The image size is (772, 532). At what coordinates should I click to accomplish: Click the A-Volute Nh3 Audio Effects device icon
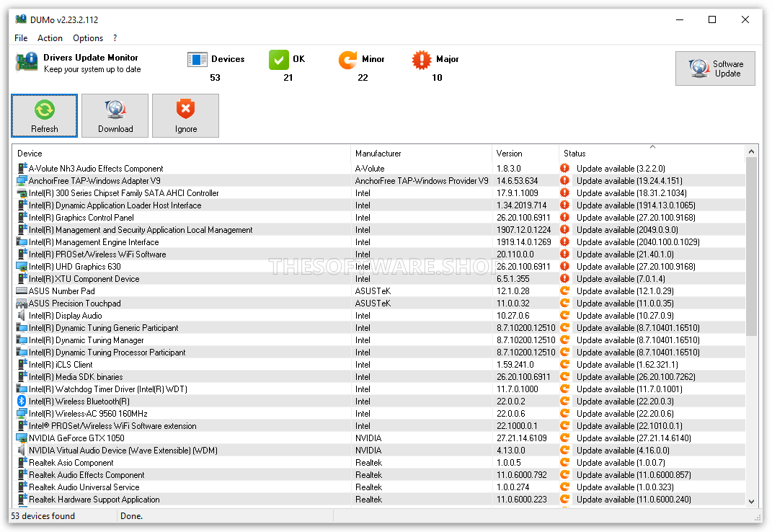[x=22, y=168]
